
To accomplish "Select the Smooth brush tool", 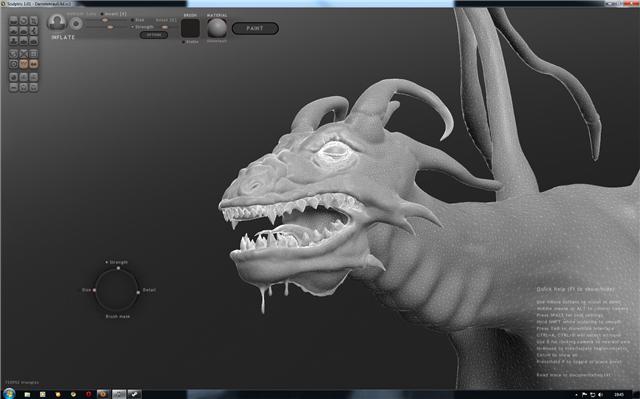I will pos(34,40).
